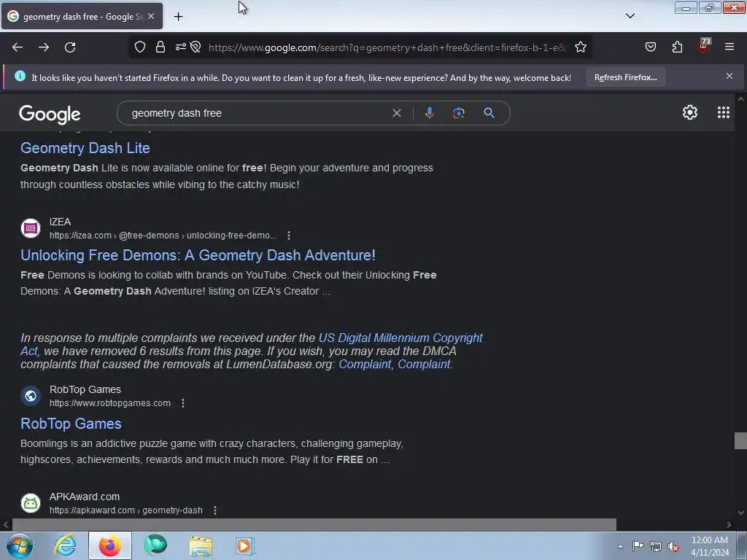Image resolution: width=747 pixels, height=560 pixels.
Task: Open the network tray icon
Action: (x=656, y=546)
